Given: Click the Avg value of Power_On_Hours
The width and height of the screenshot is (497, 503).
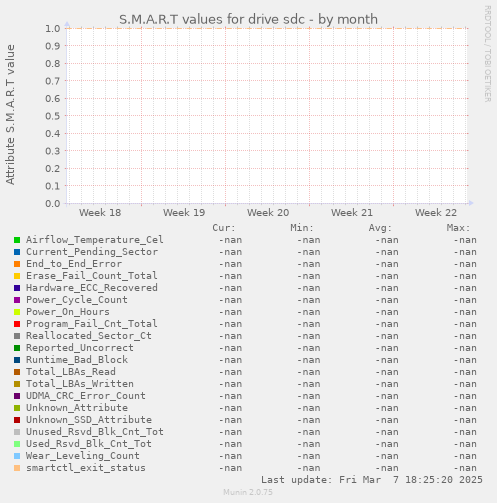Looking at the screenshot, I should (x=387, y=312).
